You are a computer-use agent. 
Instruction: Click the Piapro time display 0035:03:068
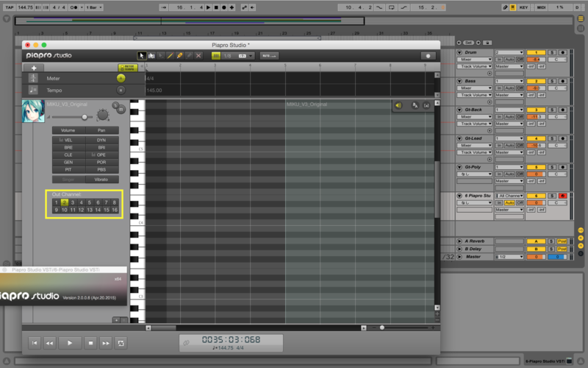[231, 340]
